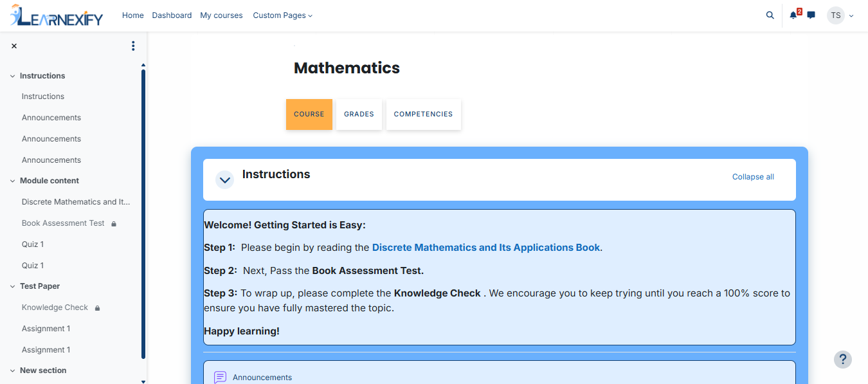Viewport: 868px width, 384px height.
Task: Open the notifications bell icon
Action: (x=793, y=15)
